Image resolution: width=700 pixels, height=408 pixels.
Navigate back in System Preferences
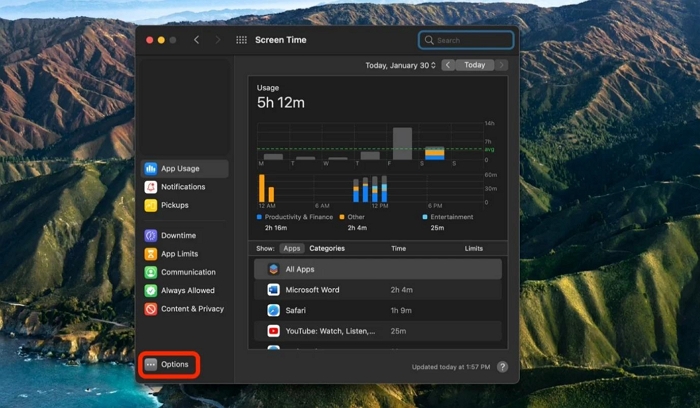coord(196,40)
